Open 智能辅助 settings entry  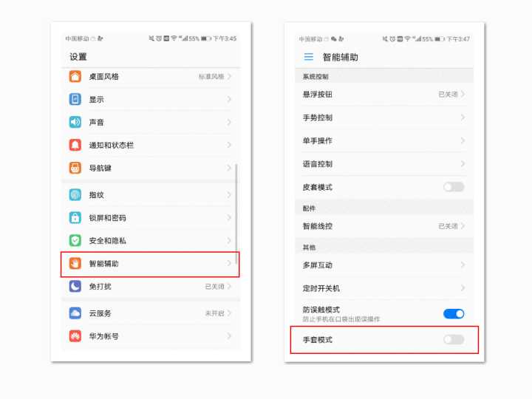[150, 264]
